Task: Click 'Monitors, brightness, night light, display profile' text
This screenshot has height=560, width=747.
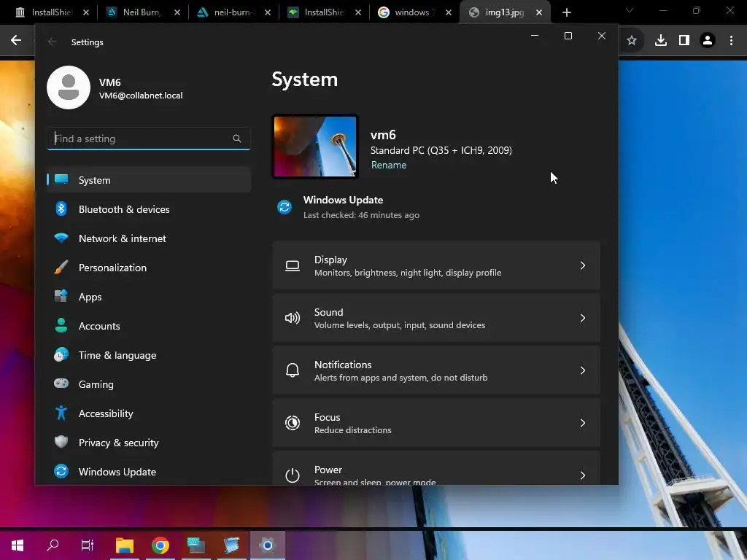Action: 408,273
